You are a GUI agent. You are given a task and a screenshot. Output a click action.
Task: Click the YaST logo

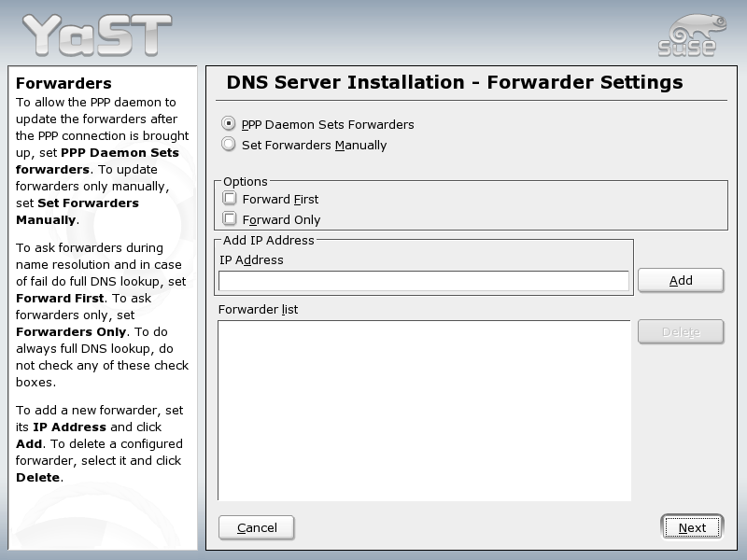point(97,35)
